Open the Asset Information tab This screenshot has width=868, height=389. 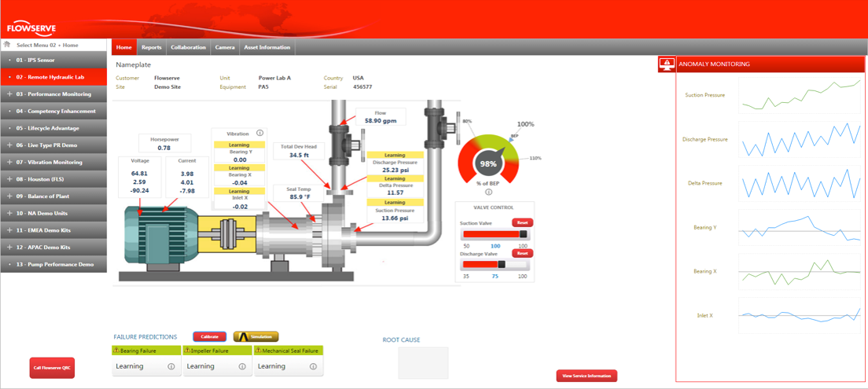click(267, 47)
